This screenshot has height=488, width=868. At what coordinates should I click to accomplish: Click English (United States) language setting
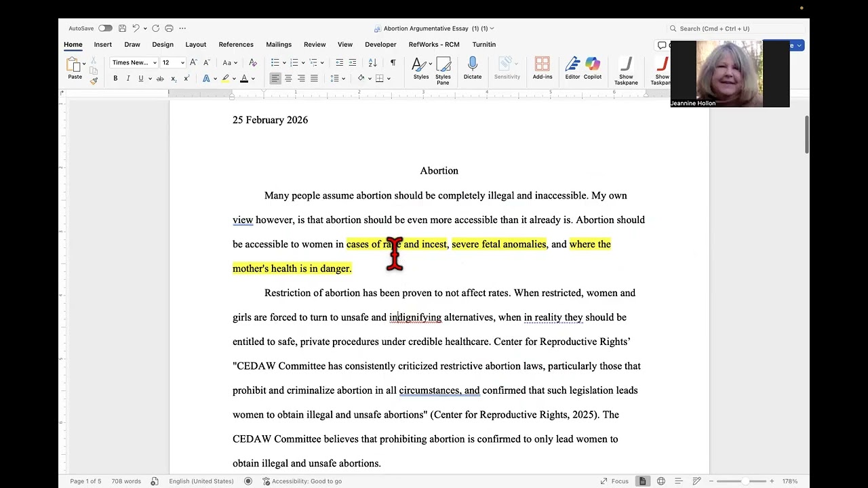coord(201,481)
